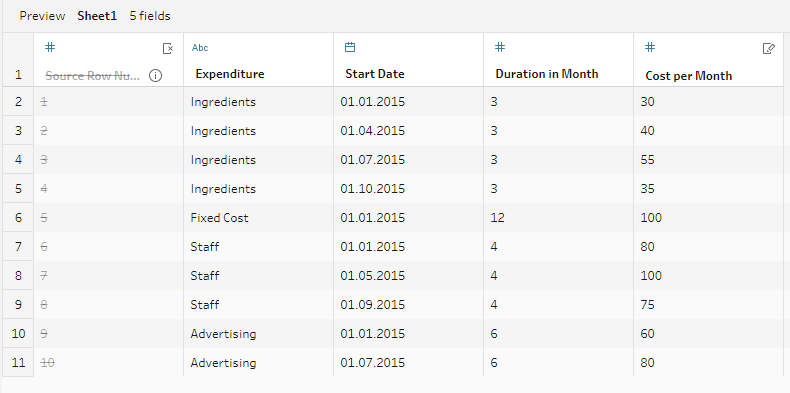Screen dimensions: 790x393
Task: Select the Fixed Cost expenditure cell
Action: pos(258,218)
